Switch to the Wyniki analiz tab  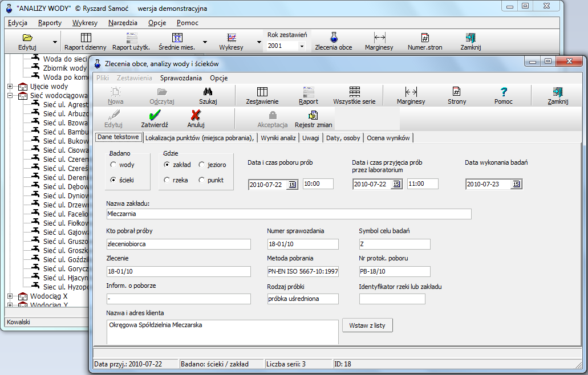click(x=278, y=138)
